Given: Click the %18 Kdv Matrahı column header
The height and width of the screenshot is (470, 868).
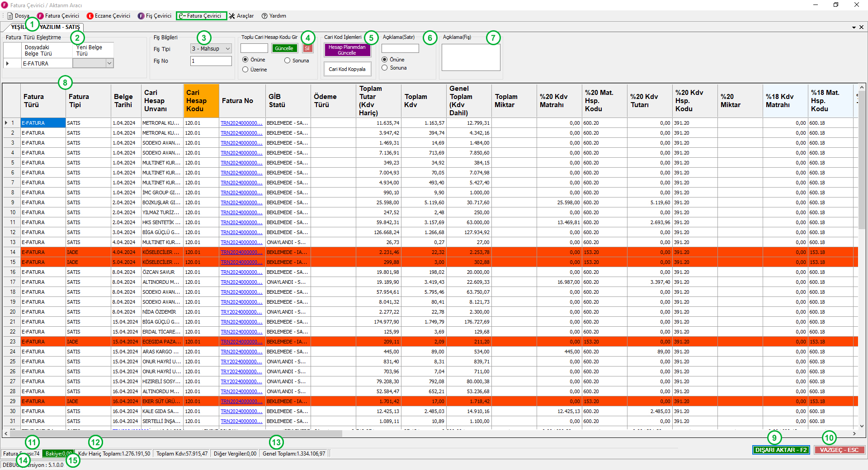Looking at the screenshot, I should pyautogui.click(x=785, y=100).
